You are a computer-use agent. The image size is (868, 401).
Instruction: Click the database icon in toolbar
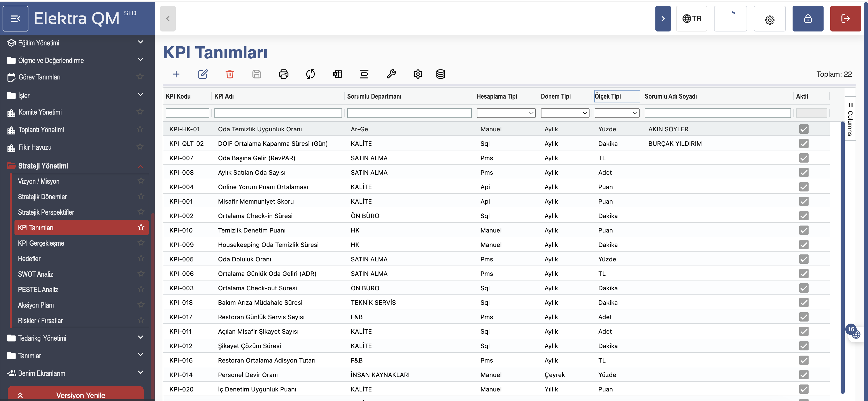(440, 74)
